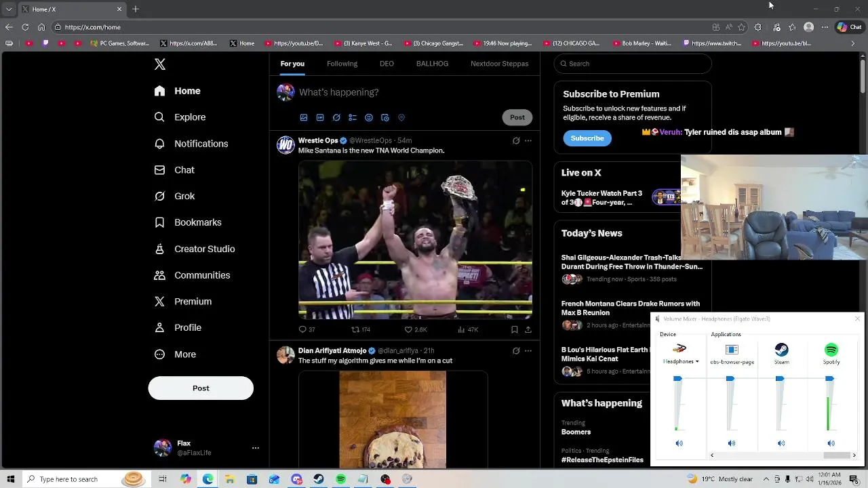Mute Spotify in the Volume Mixer
868x488 pixels.
click(831, 443)
